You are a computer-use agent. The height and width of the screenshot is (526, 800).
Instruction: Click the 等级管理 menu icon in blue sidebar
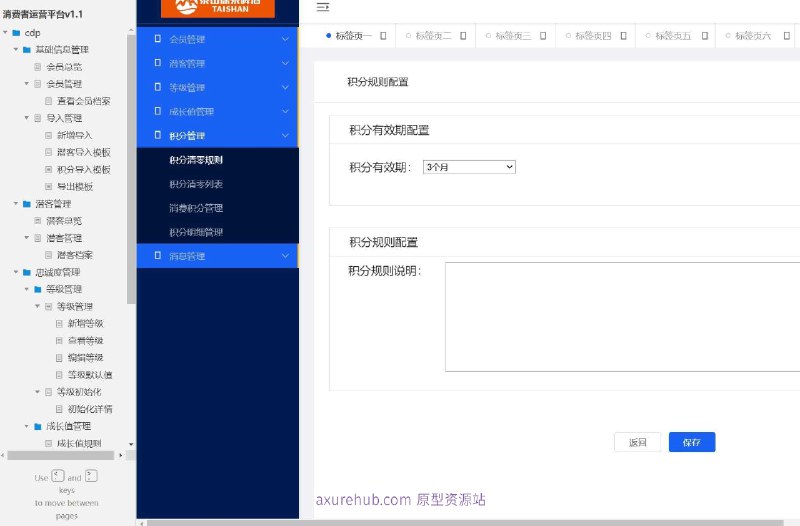click(x=158, y=87)
